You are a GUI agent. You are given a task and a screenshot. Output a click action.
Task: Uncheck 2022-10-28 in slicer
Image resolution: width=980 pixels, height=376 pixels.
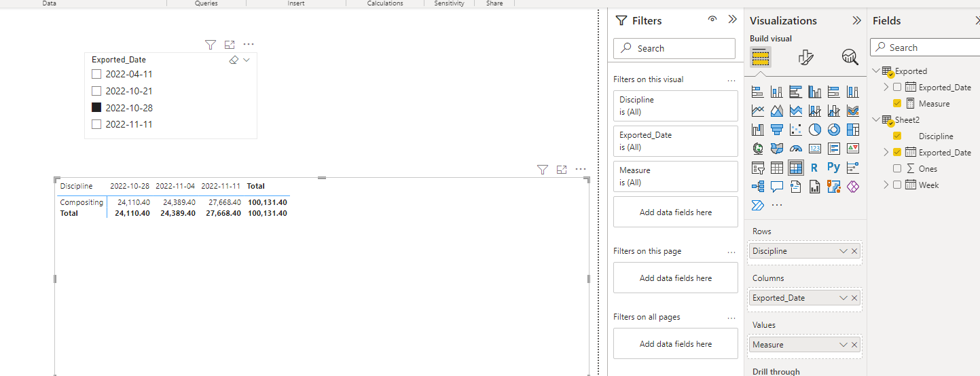(96, 107)
